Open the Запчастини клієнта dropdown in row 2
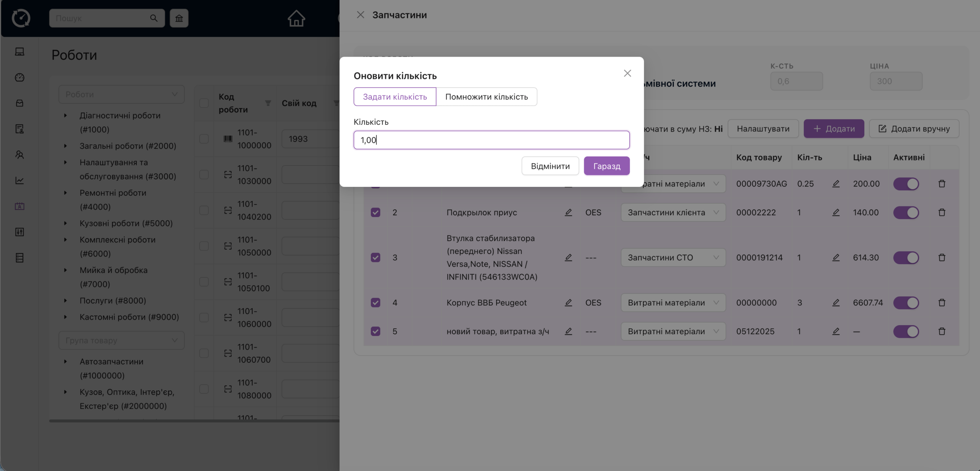The width and height of the screenshot is (980, 471). click(673, 213)
